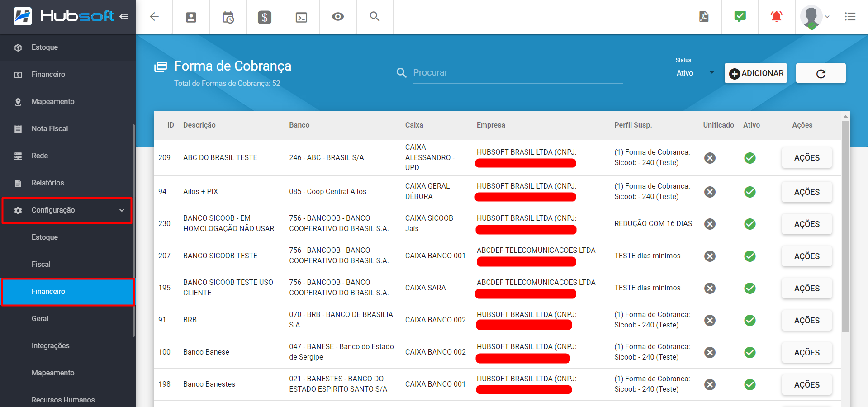Open AÇÕES for BANCO SICOOB TESTE row 207
Screen dimensions: 868x407
point(807,256)
